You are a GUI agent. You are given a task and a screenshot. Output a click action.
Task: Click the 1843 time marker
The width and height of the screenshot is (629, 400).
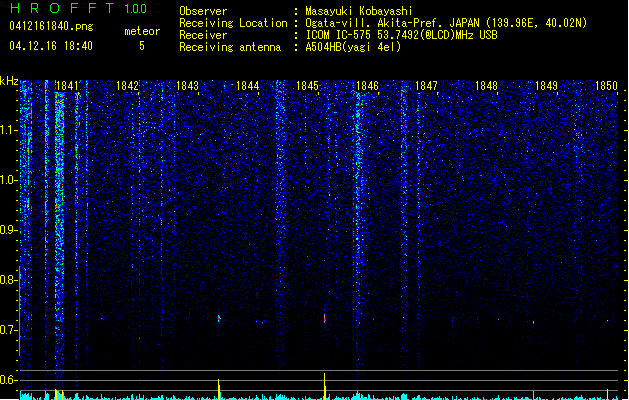(187, 86)
